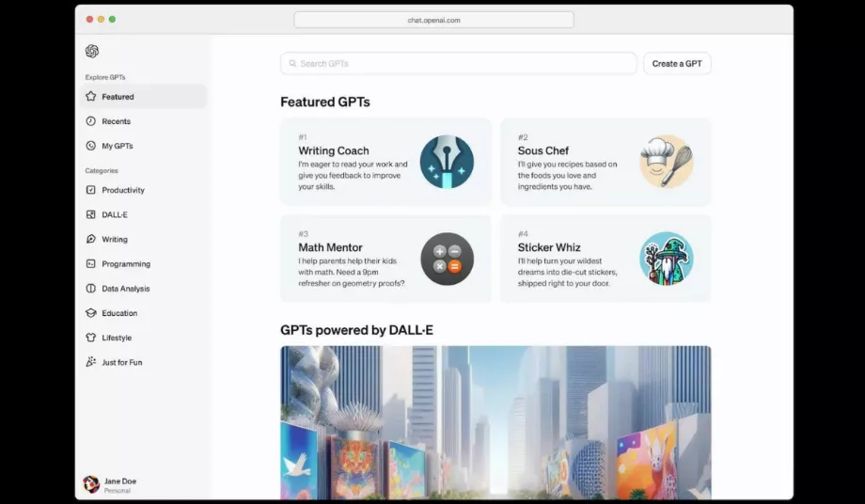The width and height of the screenshot is (865, 504).
Task: Click the chat.openai.com address bar
Action: (433, 20)
